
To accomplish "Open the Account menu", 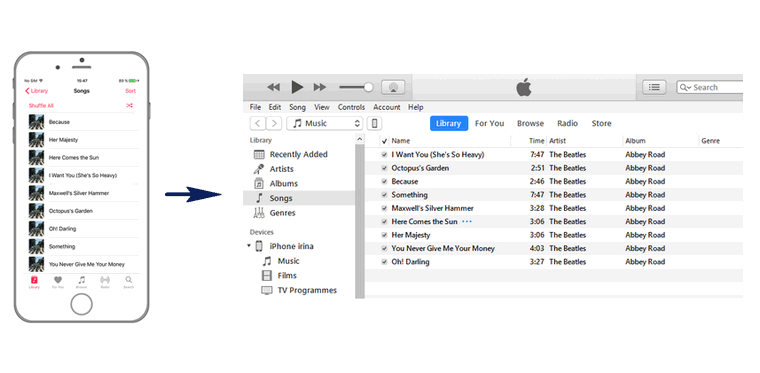I will 387,107.
